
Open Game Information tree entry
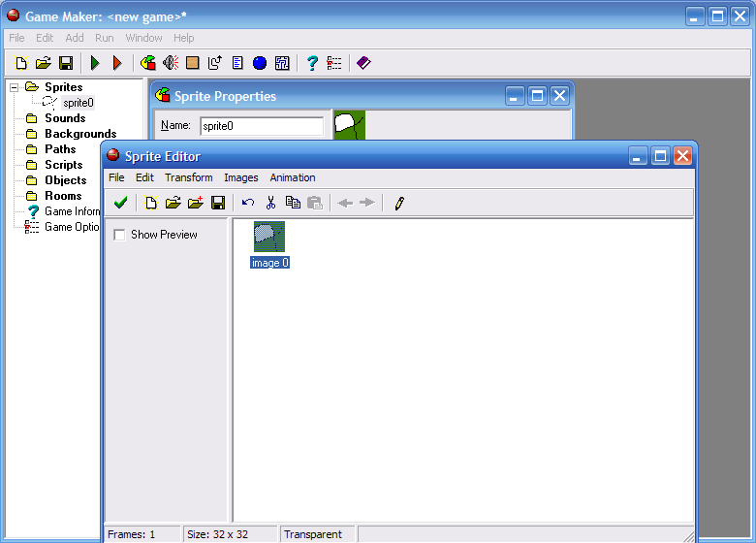click(72, 211)
